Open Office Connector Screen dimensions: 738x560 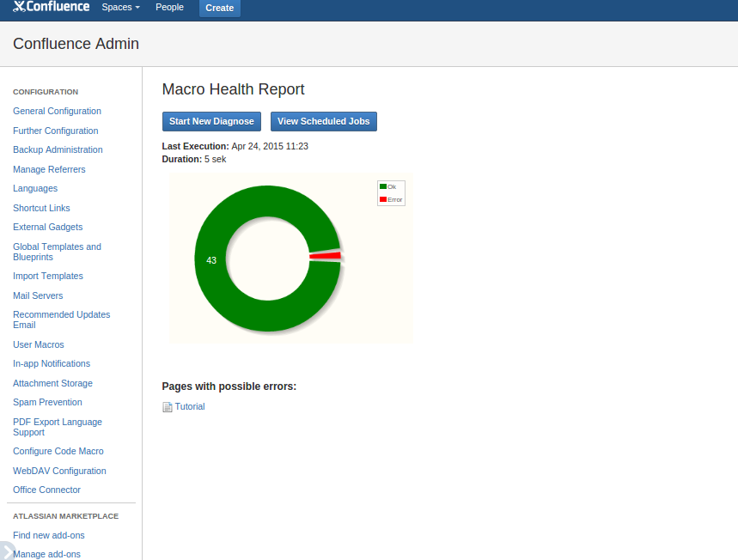point(47,490)
